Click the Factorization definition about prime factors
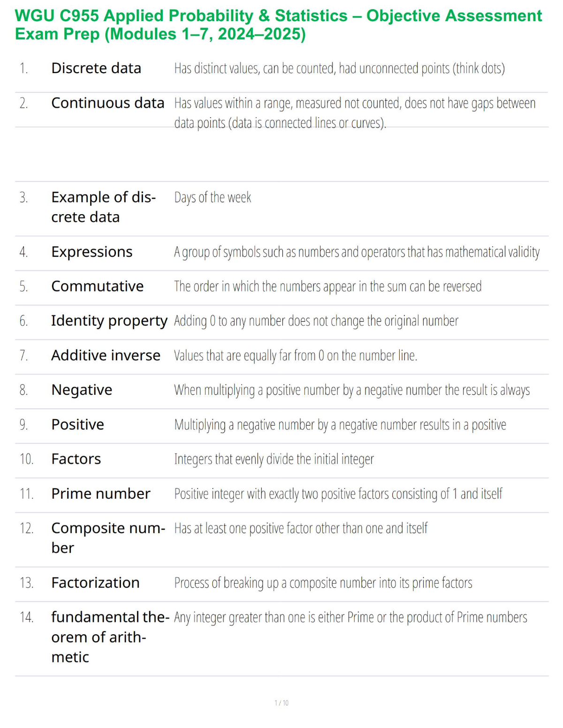The image size is (563, 728). click(x=323, y=583)
